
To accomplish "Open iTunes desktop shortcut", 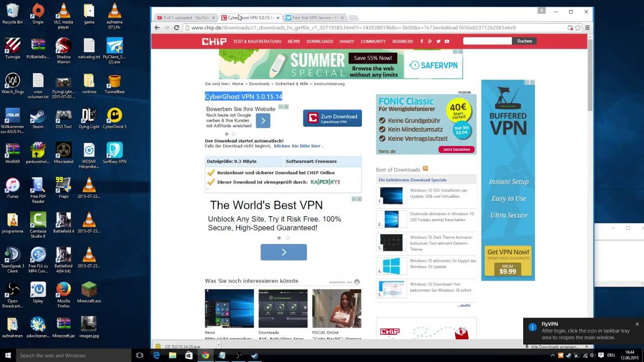I will [13, 188].
